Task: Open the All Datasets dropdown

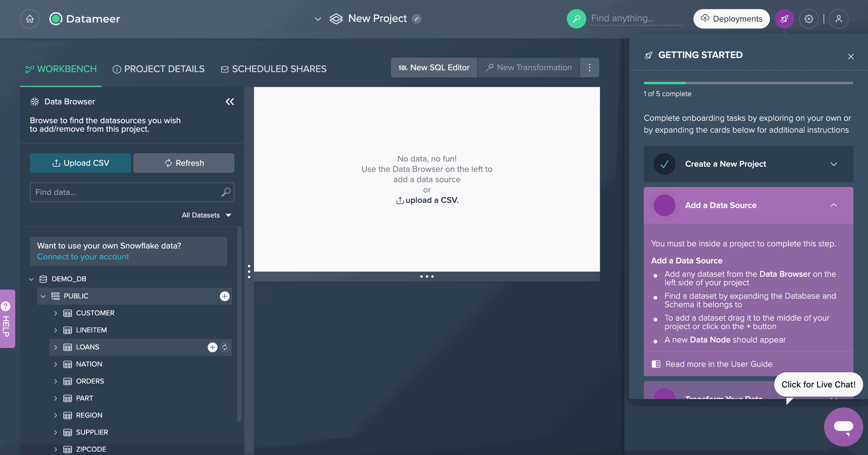Action: click(206, 215)
